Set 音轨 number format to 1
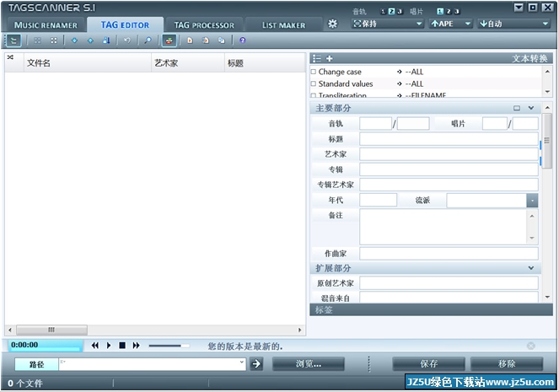 (x=384, y=12)
